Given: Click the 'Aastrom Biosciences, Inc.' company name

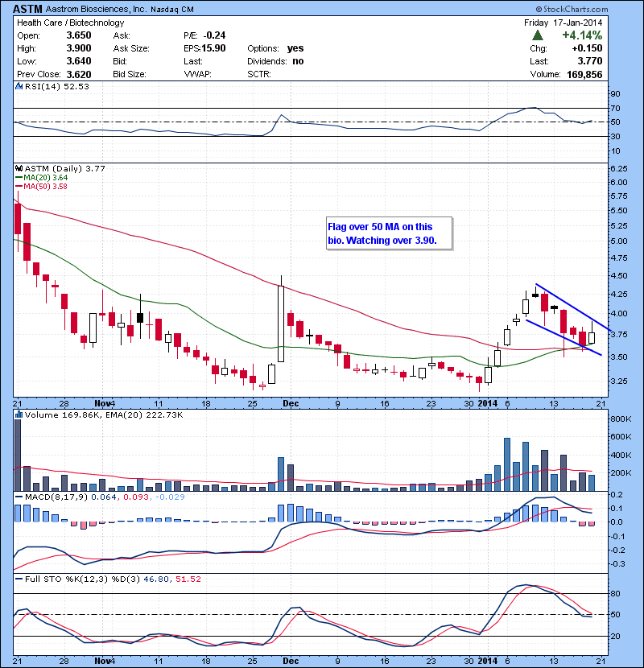Looking at the screenshot, I should 96,9.
